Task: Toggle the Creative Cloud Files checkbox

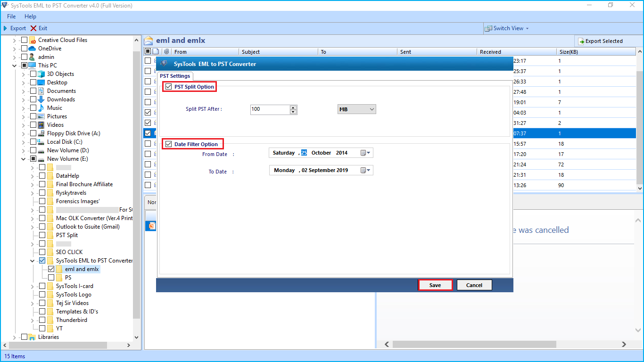Action: tap(25, 40)
